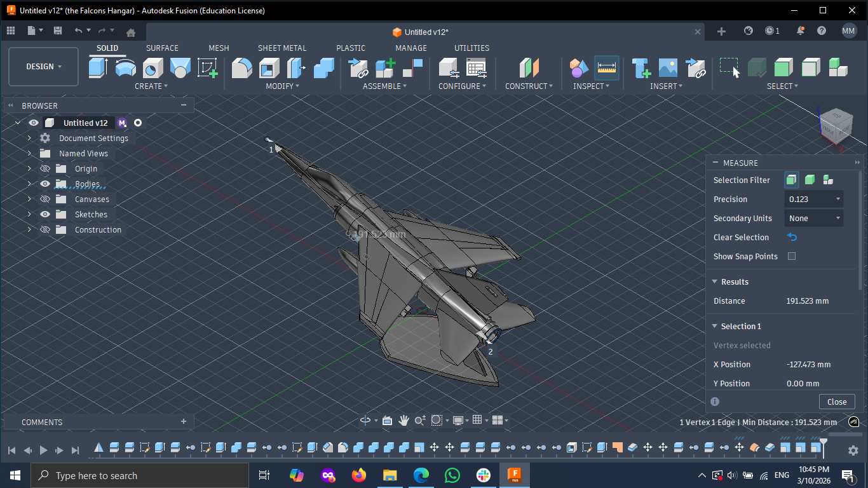
Task: Select the Loft tool icon
Action: (x=180, y=67)
